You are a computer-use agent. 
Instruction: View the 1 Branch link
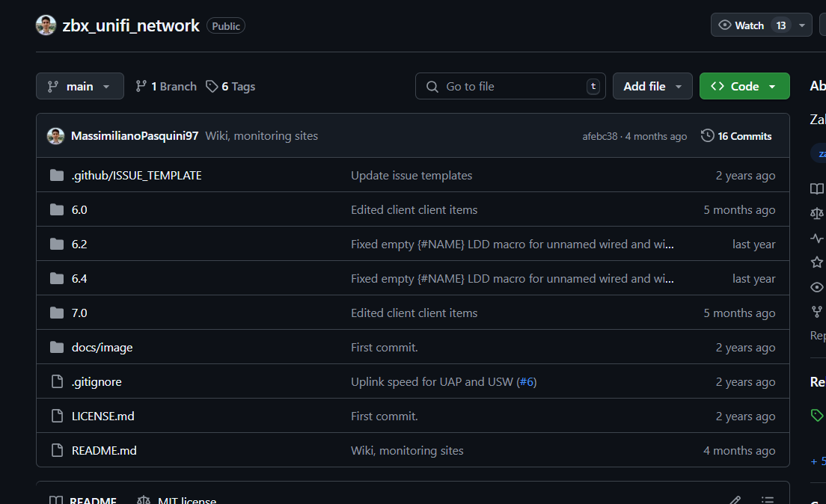(x=166, y=87)
